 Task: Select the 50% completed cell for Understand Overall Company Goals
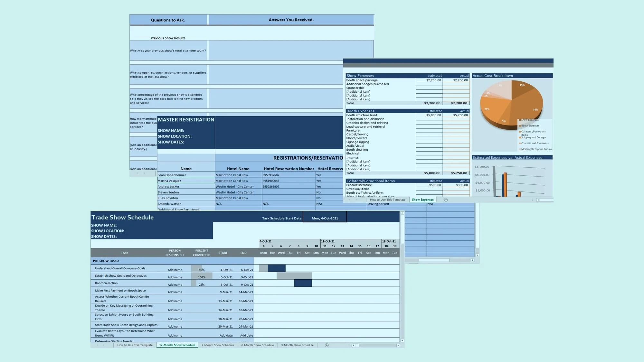pyautogui.click(x=201, y=270)
